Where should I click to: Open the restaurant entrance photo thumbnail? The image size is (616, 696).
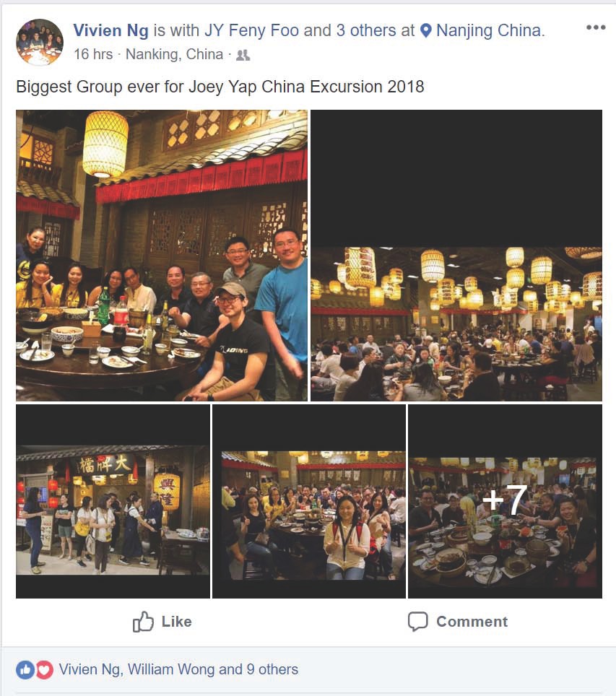113,501
